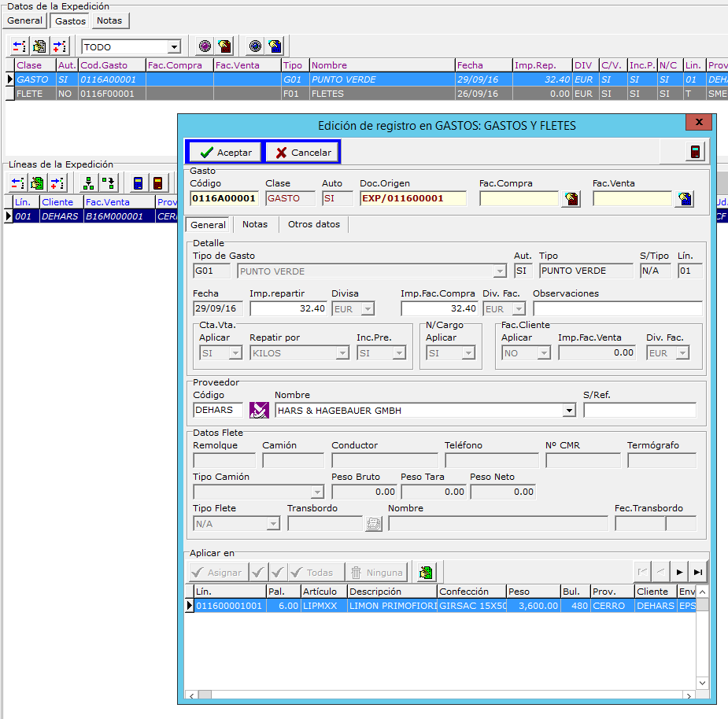The width and height of the screenshot is (728, 719).
Task: Go to the next record arrow
Action: [x=679, y=573]
